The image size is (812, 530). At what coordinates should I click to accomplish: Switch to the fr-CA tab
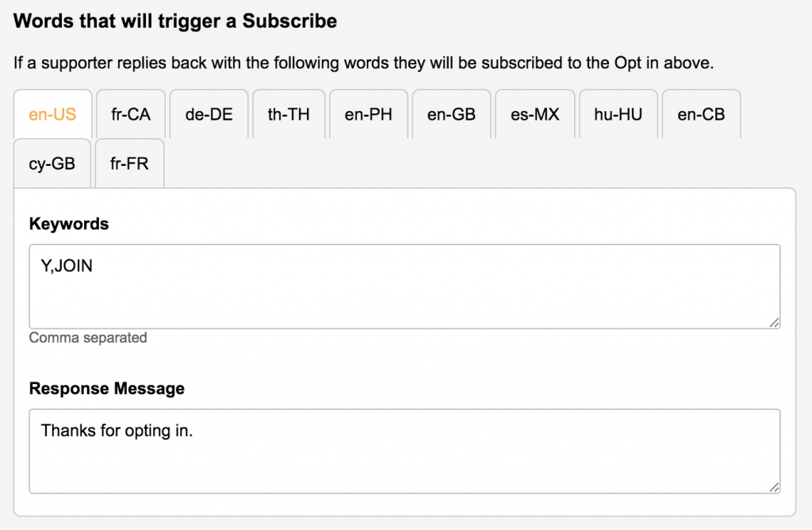[131, 114]
